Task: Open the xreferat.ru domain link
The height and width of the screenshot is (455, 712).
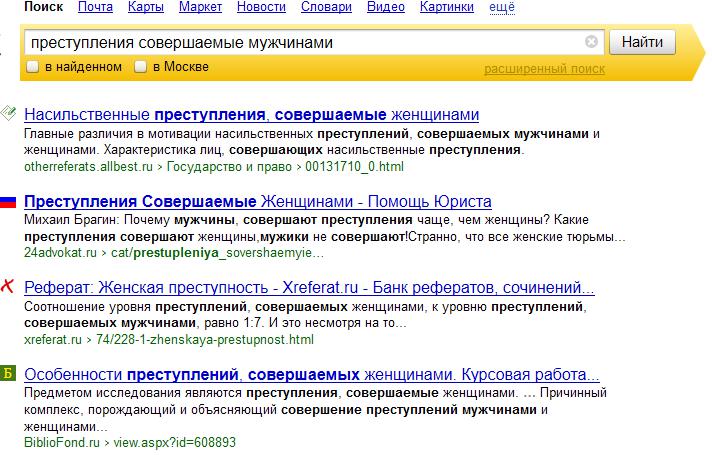Action: 53,340
